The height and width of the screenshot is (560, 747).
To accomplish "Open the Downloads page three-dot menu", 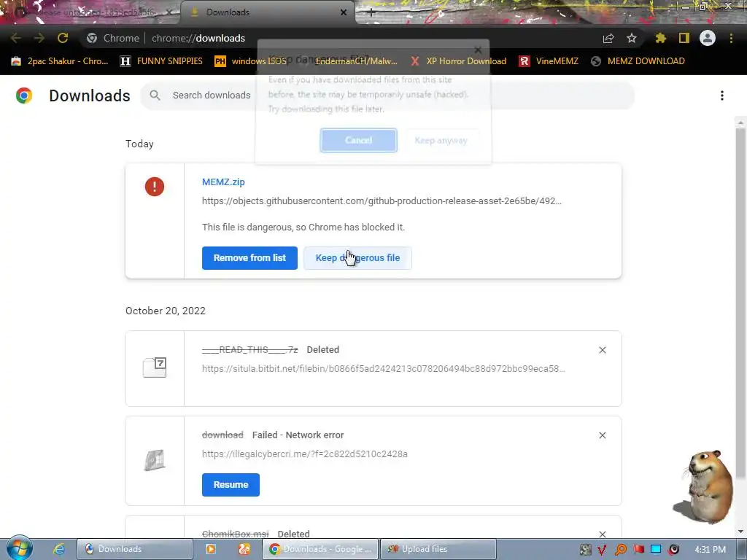I will pyautogui.click(x=722, y=96).
